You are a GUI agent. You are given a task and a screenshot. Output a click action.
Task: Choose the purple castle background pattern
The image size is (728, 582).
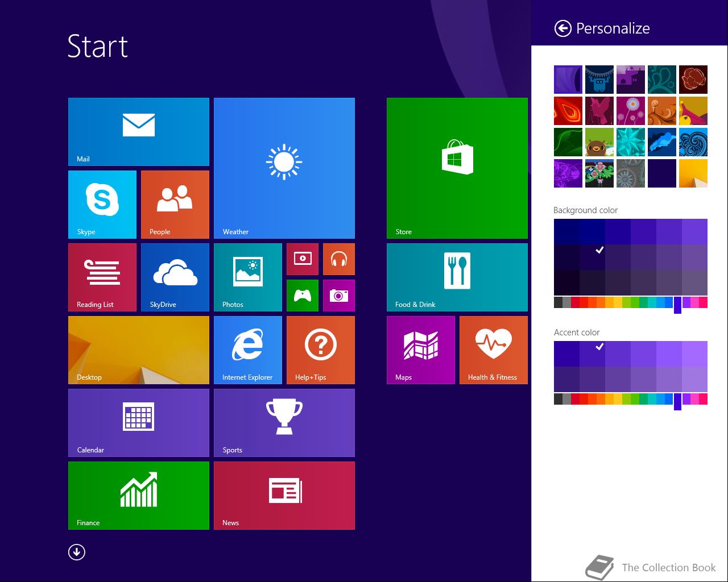pos(631,80)
